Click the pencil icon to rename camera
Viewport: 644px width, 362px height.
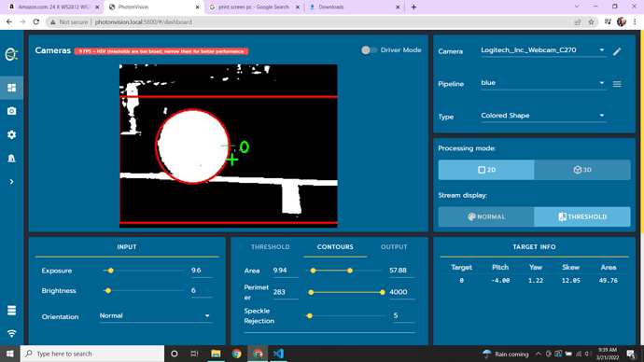click(x=617, y=51)
